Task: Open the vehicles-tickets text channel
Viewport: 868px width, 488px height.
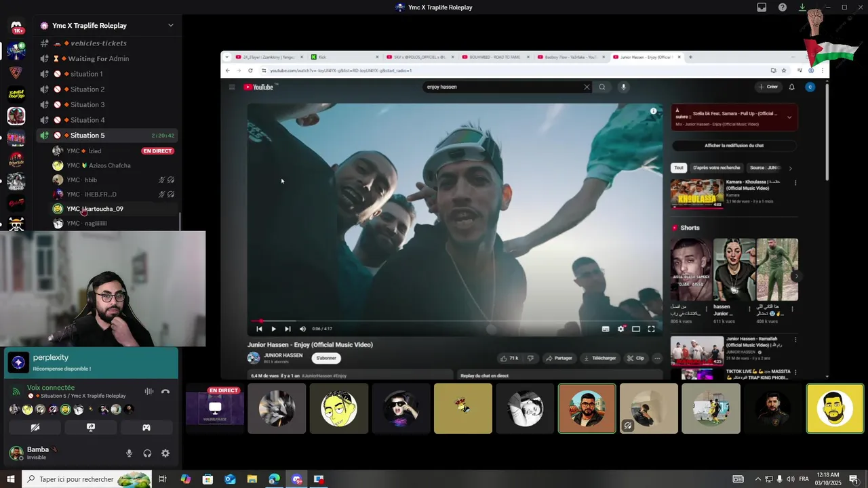Action: (x=108, y=43)
